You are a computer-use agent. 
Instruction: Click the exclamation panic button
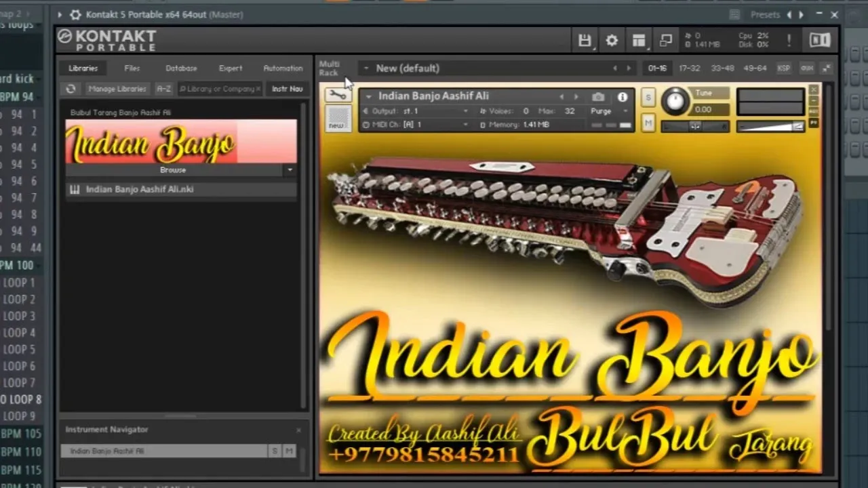coord(789,41)
